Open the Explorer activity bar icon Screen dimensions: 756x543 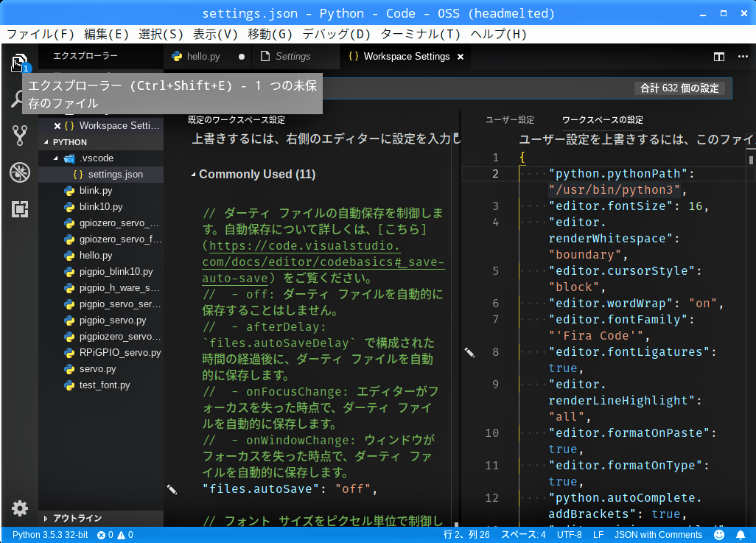[19, 63]
